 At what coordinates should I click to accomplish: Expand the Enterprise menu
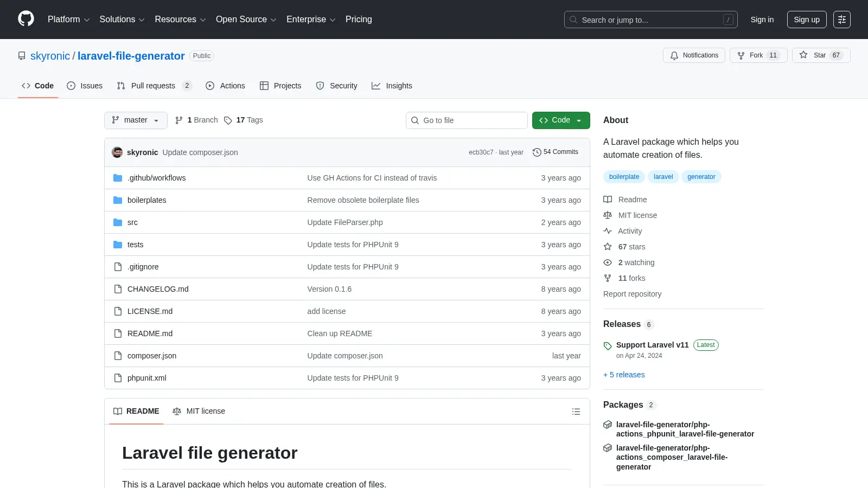(x=311, y=20)
